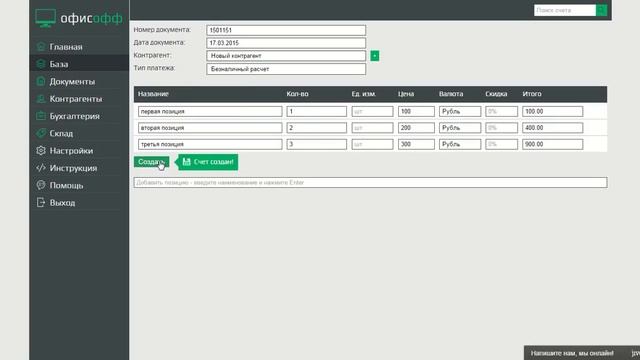Screen dimensions: 640x360
Task: Edit price field showing 300
Action: tap(416, 144)
